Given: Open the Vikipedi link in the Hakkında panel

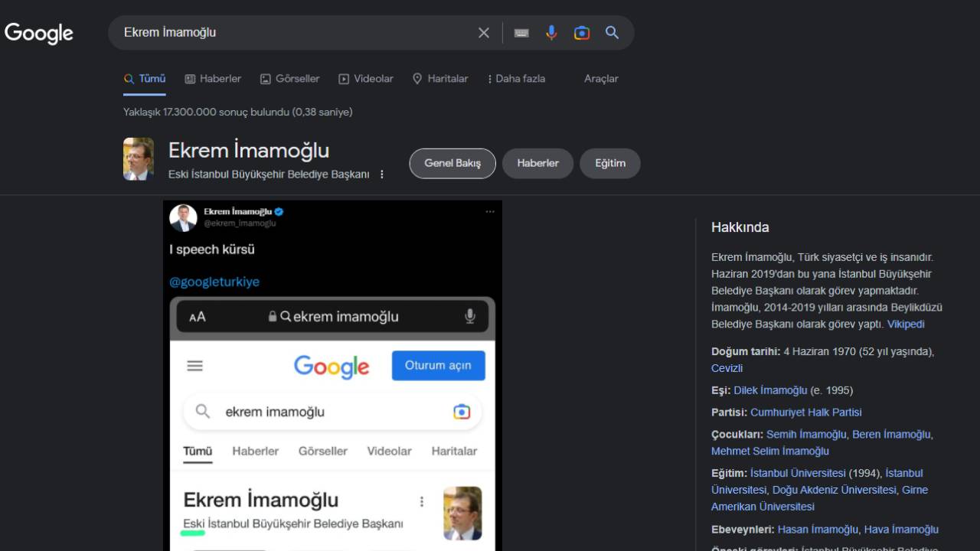Looking at the screenshot, I should point(906,324).
